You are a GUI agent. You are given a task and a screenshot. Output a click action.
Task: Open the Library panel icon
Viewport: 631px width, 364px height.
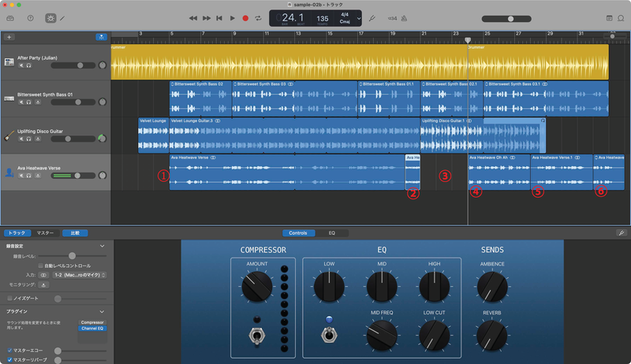click(10, 17)
